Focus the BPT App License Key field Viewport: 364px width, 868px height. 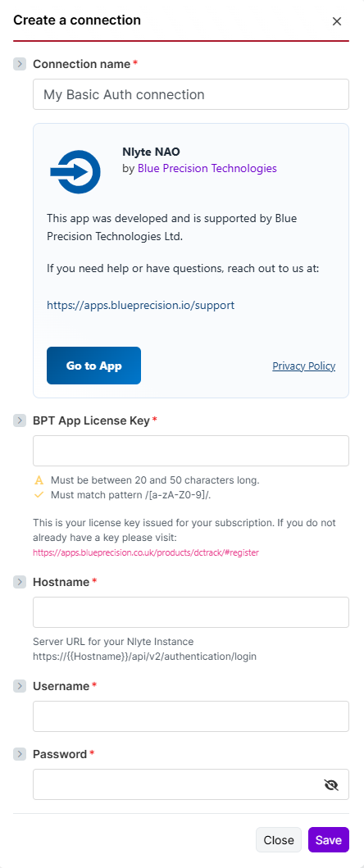click(x=191, y=451)
